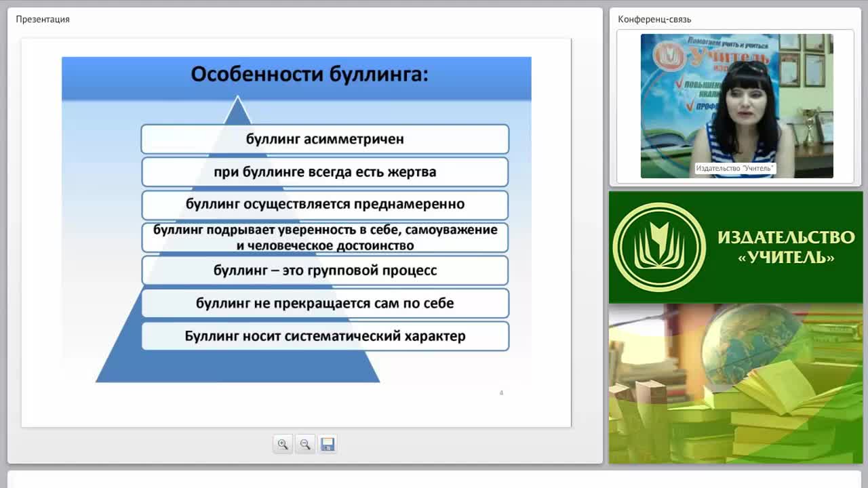Click "буллинг подрывает уверенность в себе" box

[x=325, y=237]
